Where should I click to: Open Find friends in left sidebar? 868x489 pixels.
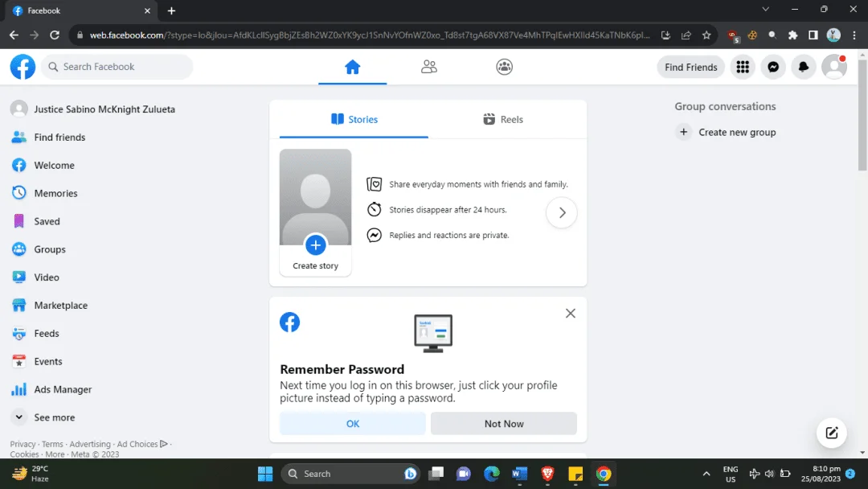[x=49, y=138]
